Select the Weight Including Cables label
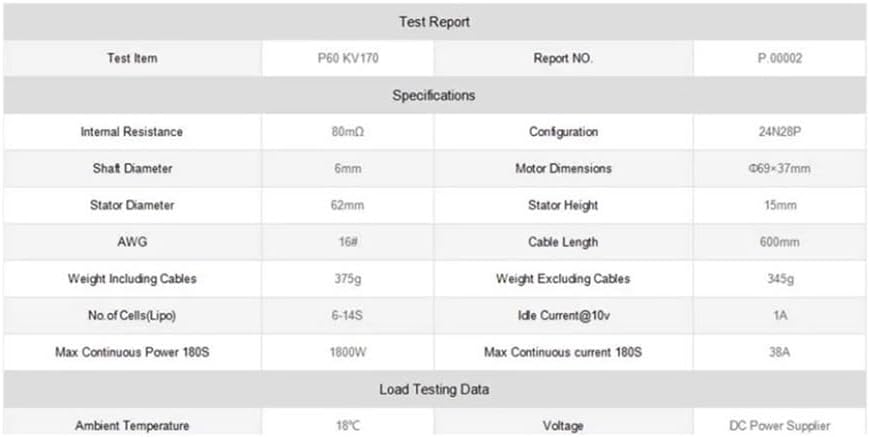The height and width of the screenshot is (437, 869). click(x=132, y=279)
